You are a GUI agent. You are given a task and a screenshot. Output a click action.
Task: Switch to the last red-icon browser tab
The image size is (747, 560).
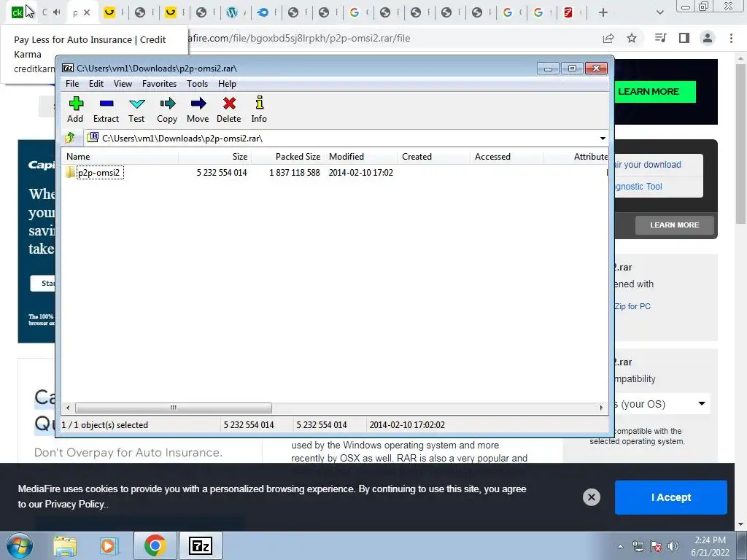click(568, 13)
